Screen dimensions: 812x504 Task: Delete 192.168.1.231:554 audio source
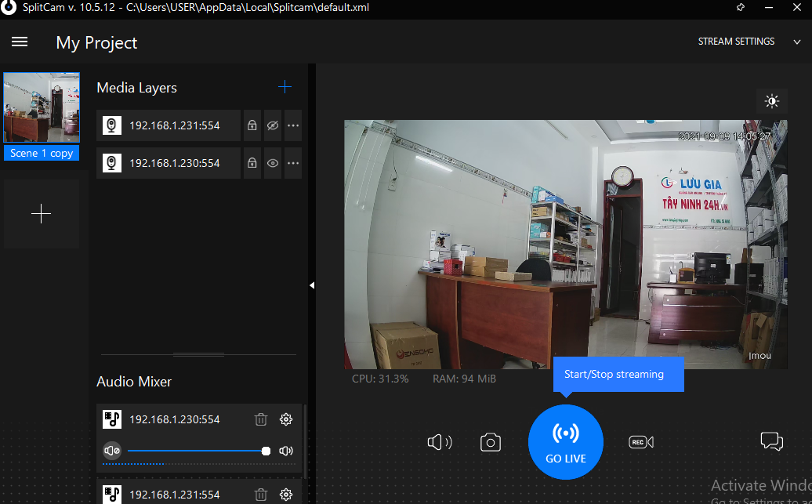(x=261, y=495)
